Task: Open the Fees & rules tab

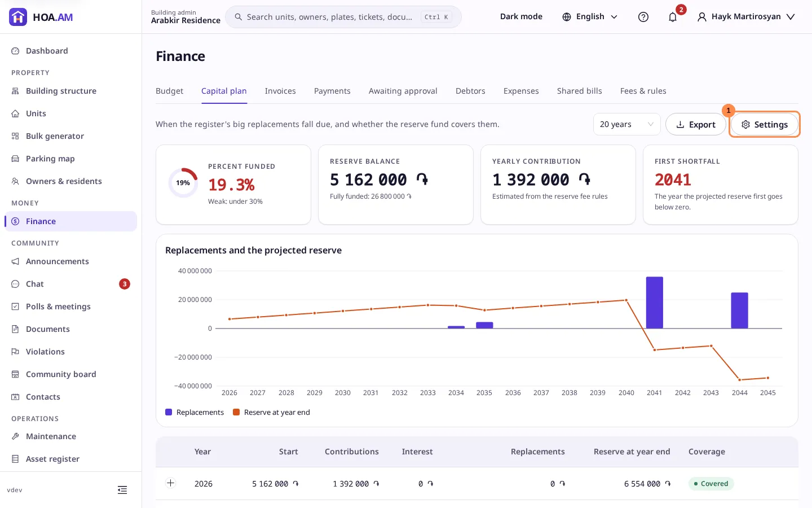Action: [x=643, y=91]
